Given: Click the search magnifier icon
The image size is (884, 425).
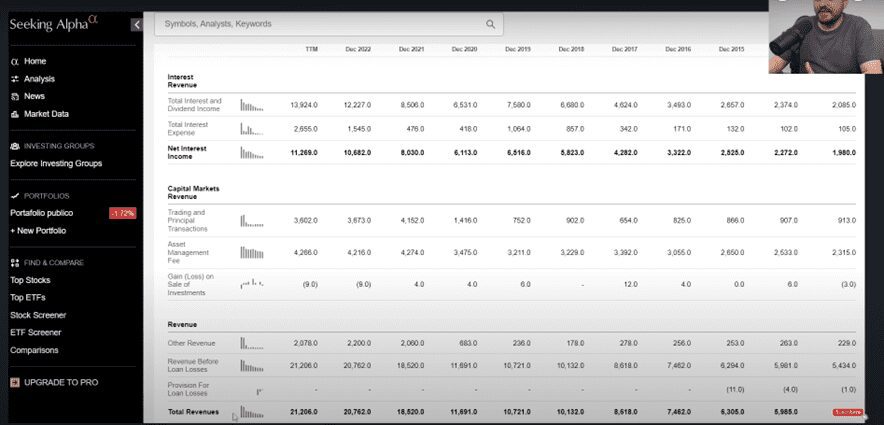Looking at the screenshot, I should pyautogui.click(x=490, y=24).
